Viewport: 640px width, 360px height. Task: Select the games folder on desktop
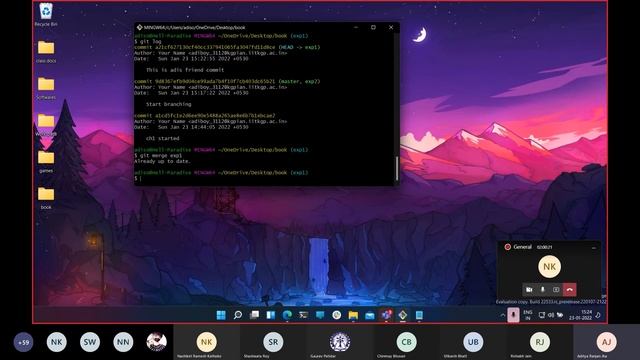pos(46,161)
